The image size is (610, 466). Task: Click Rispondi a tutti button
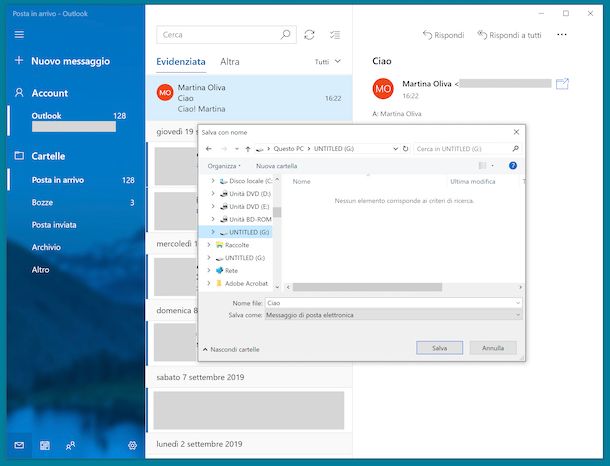[509, 35]
